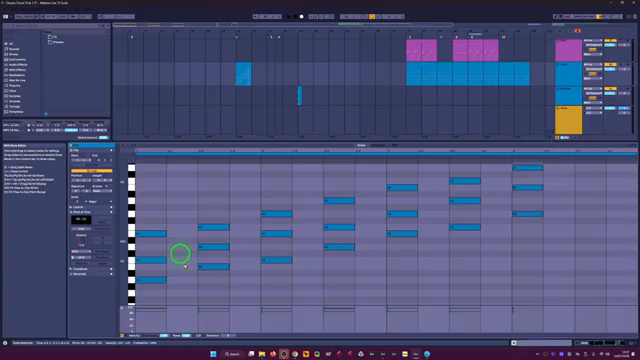Click the Velocity randomize value field

click(164, 336)
